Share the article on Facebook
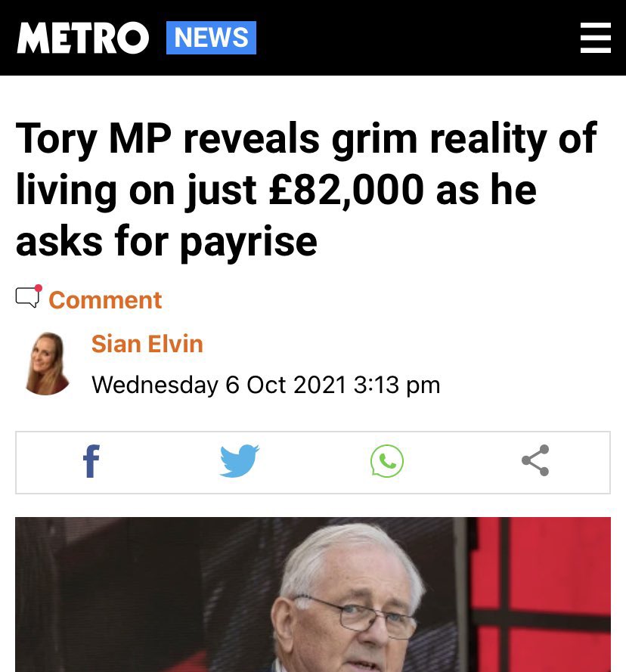626x672 pixels. coord(91,461)
